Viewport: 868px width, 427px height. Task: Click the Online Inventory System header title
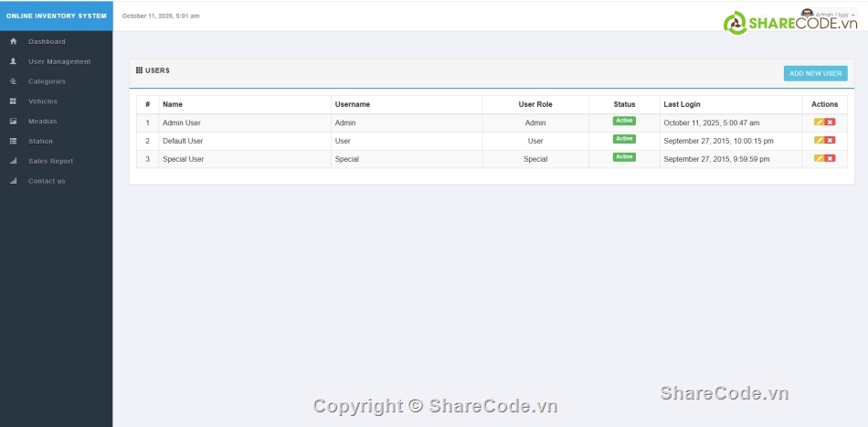pos(57,16)
